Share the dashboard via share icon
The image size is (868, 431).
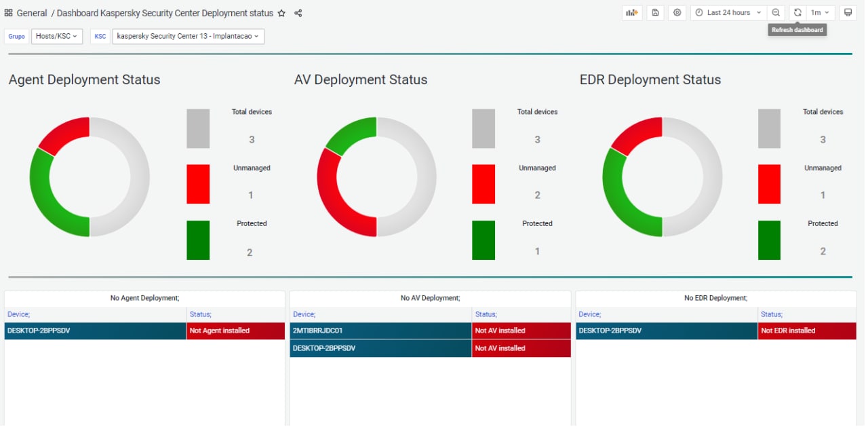pos(298,14)
